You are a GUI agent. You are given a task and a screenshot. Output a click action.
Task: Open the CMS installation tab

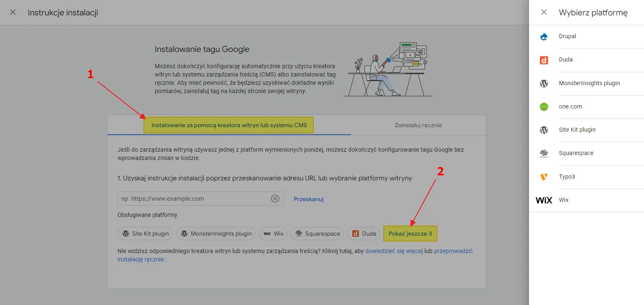[229, 125]
